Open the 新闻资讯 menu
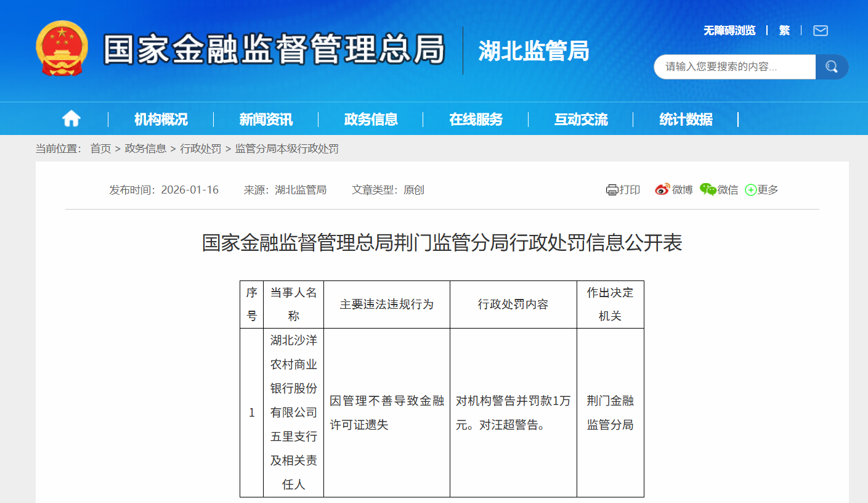 [264, 118]
